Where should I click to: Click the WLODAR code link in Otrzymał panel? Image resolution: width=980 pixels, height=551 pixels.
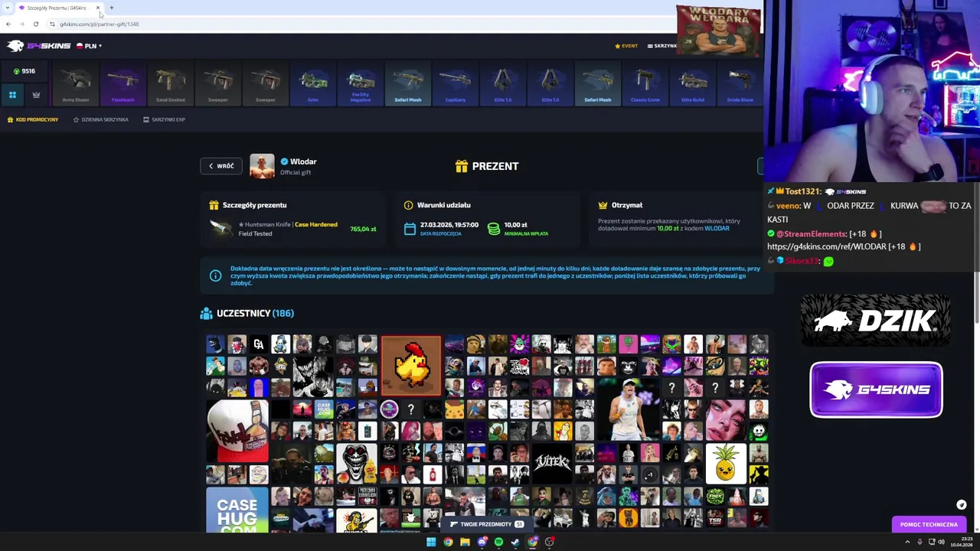coord(717,228)
